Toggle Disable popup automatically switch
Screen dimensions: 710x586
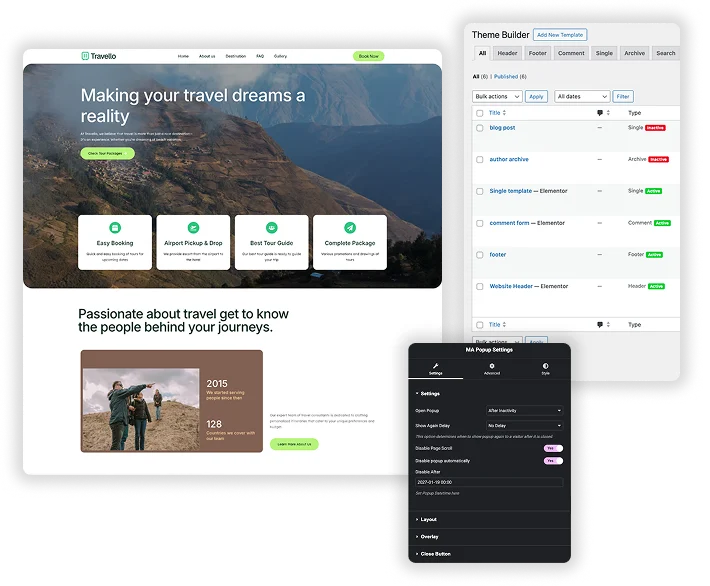click(553, 461)
